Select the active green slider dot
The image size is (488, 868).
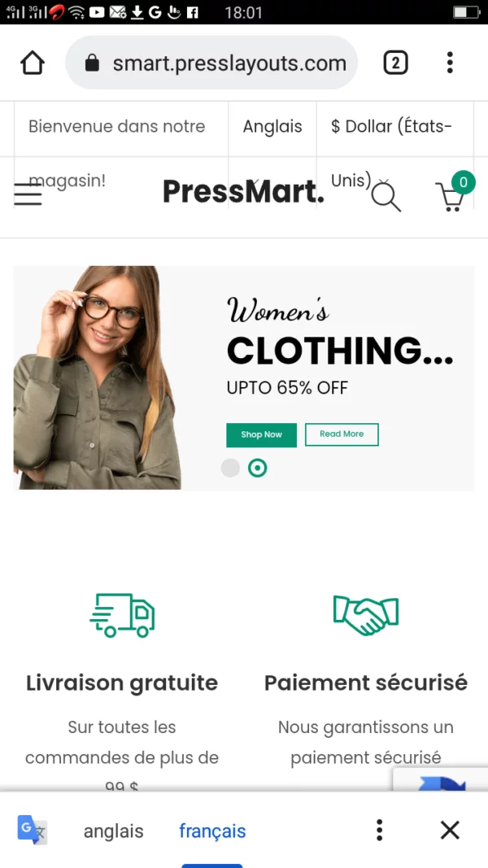click(x=257, y=468)
